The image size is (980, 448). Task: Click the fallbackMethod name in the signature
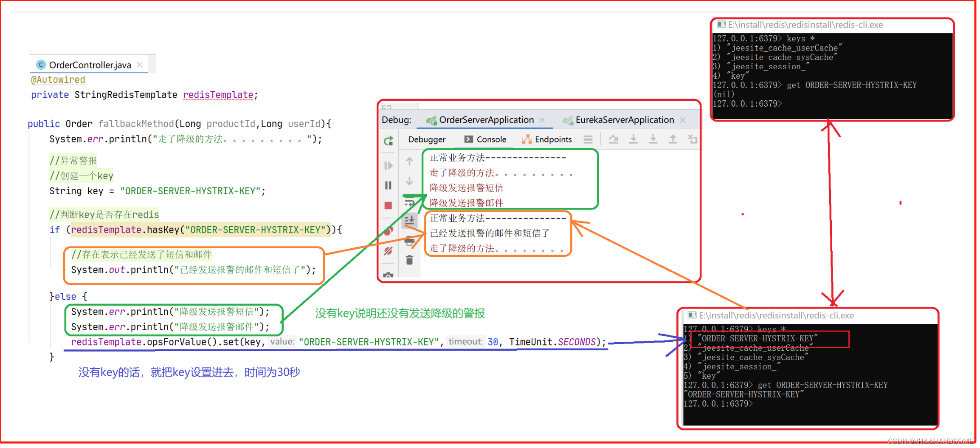coord(136,124)
